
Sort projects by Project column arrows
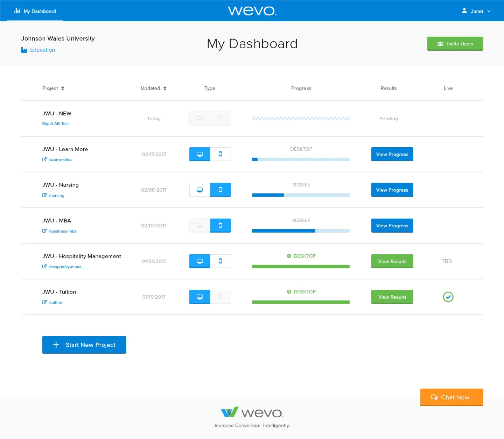coord(63,88)
